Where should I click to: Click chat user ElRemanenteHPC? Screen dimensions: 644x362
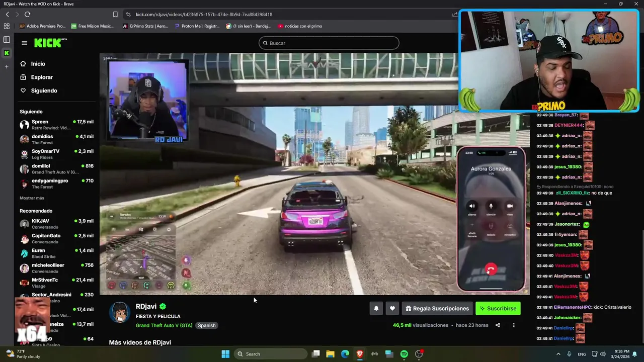(573, 307)
